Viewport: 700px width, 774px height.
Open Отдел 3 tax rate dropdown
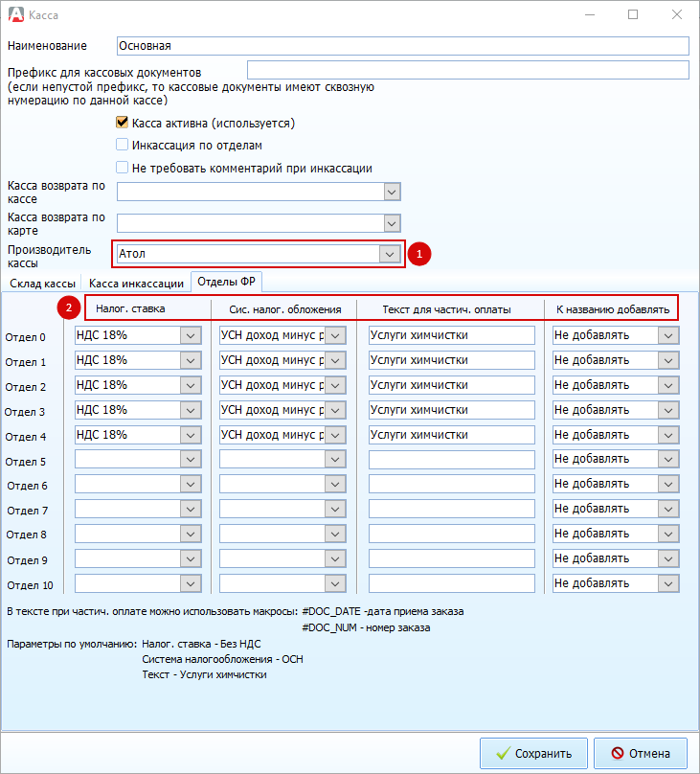[x=191, y=410]
